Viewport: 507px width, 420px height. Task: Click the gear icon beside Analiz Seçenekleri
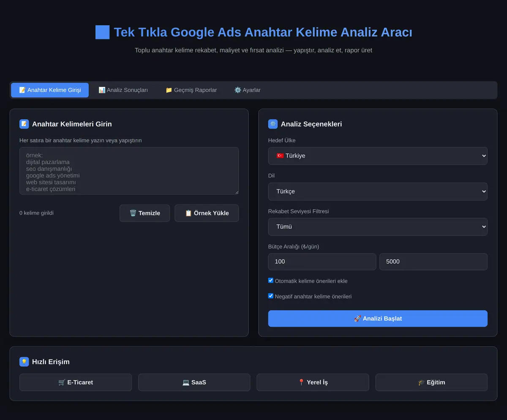coord(273,124)
